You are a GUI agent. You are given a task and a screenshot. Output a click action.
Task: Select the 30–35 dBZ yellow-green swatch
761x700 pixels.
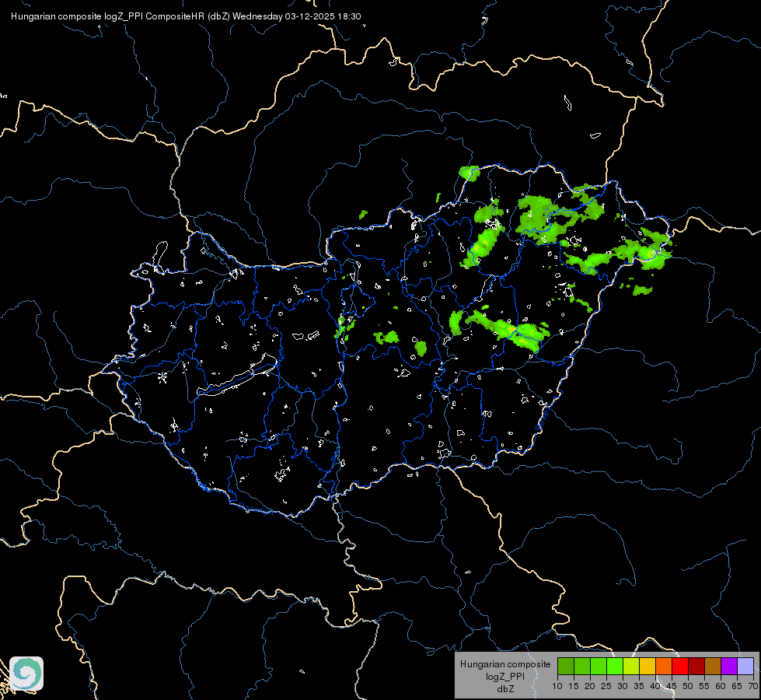point(631,666)
